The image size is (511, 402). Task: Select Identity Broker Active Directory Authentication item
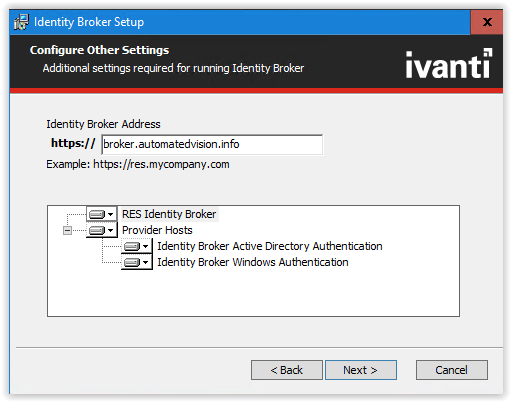click(270, 246)
